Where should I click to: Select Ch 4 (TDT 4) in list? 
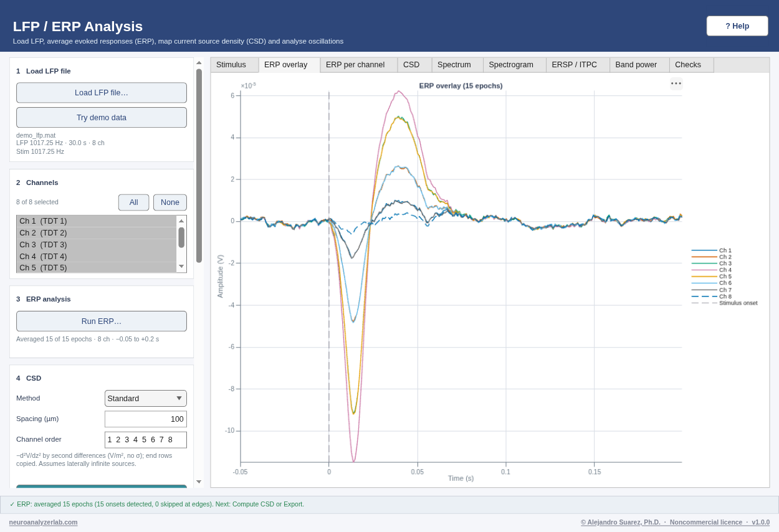tap(97, 257)
